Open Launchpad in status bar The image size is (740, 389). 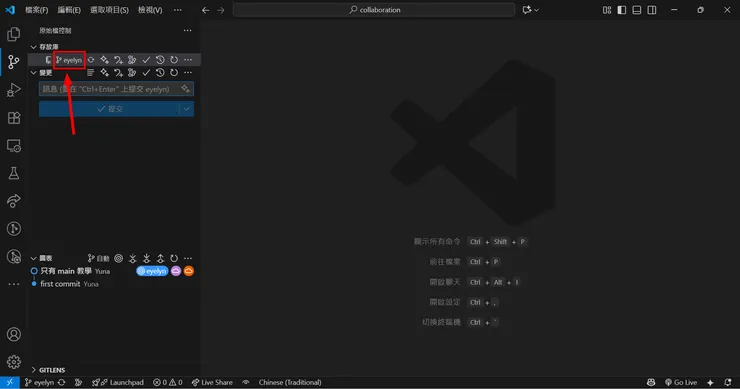click(x=118, y=382)
